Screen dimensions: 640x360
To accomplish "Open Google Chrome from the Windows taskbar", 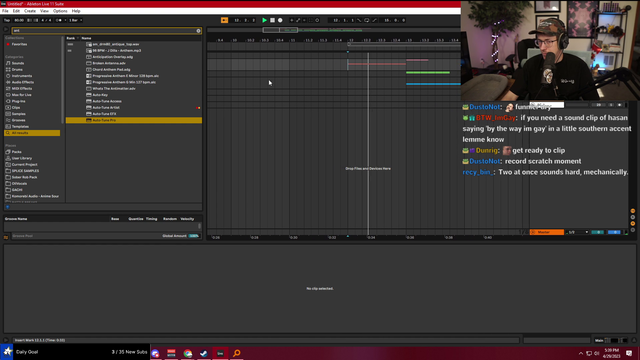I will 188,353.
